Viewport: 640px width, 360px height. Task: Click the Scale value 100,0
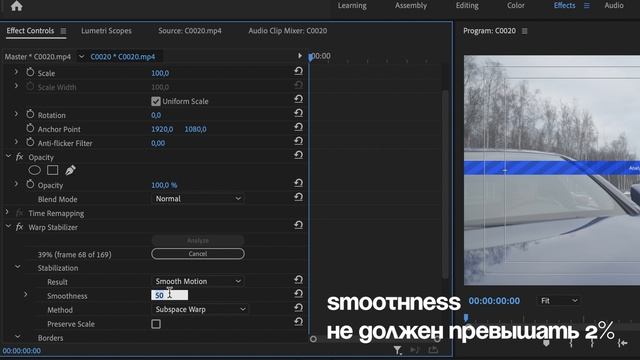point(160,73)
